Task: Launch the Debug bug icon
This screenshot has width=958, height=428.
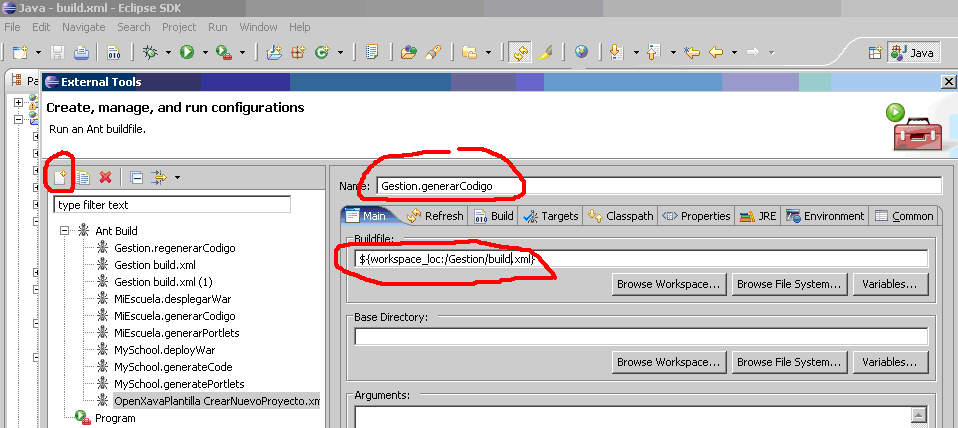Action: (150, 53)
